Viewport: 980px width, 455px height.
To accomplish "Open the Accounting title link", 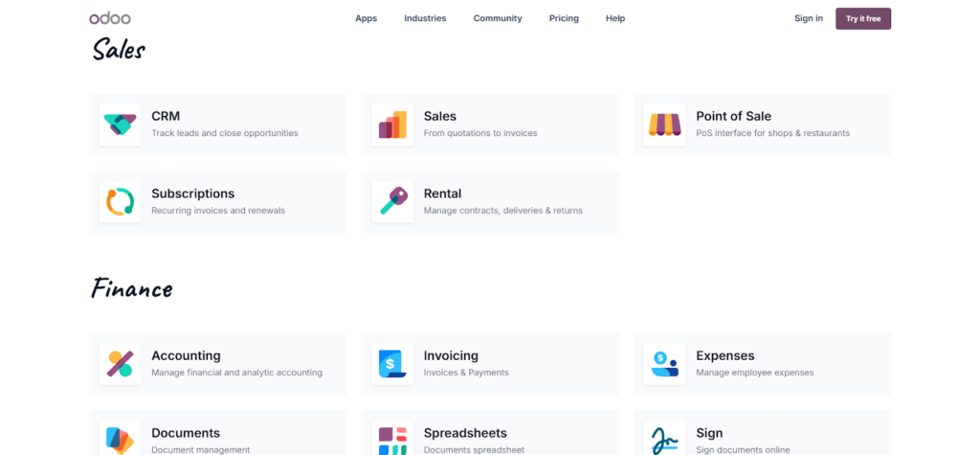I will tap(187, 355).
